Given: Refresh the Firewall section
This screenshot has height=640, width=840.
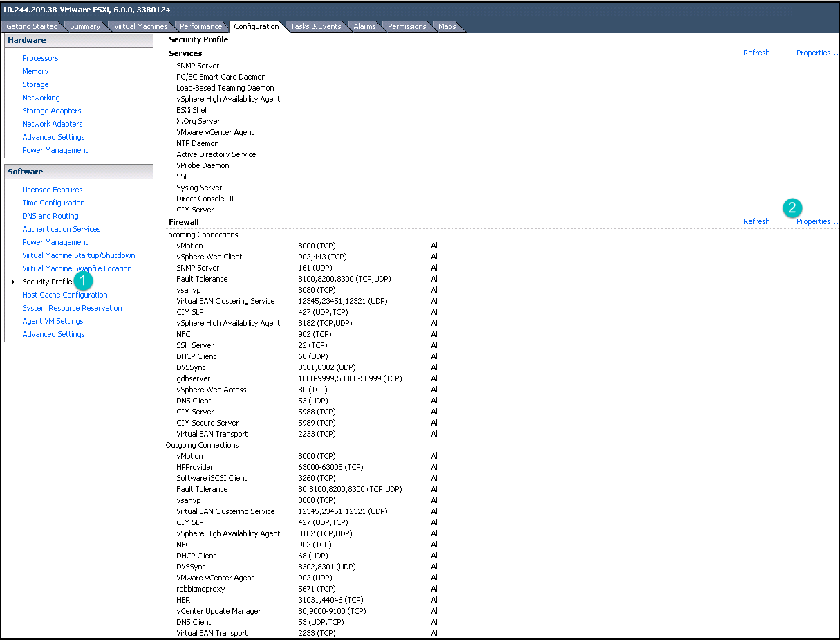Looking at the screenshot, I should click(756, 221).
